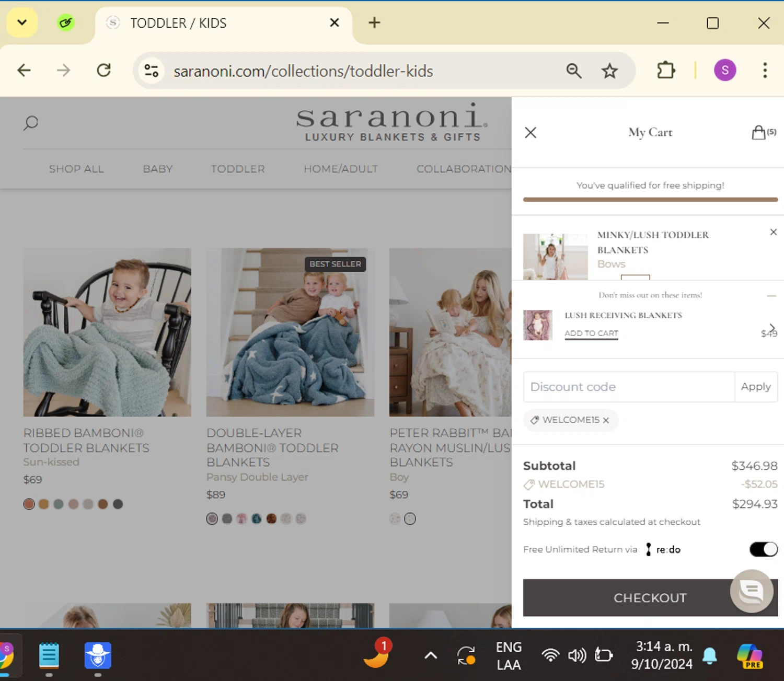784x681 pixels.
Task: Click the address bar URL
Action: coord(303,71)
